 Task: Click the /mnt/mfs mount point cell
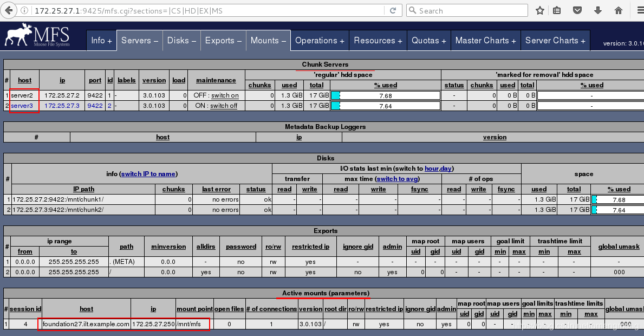point(194,324)
